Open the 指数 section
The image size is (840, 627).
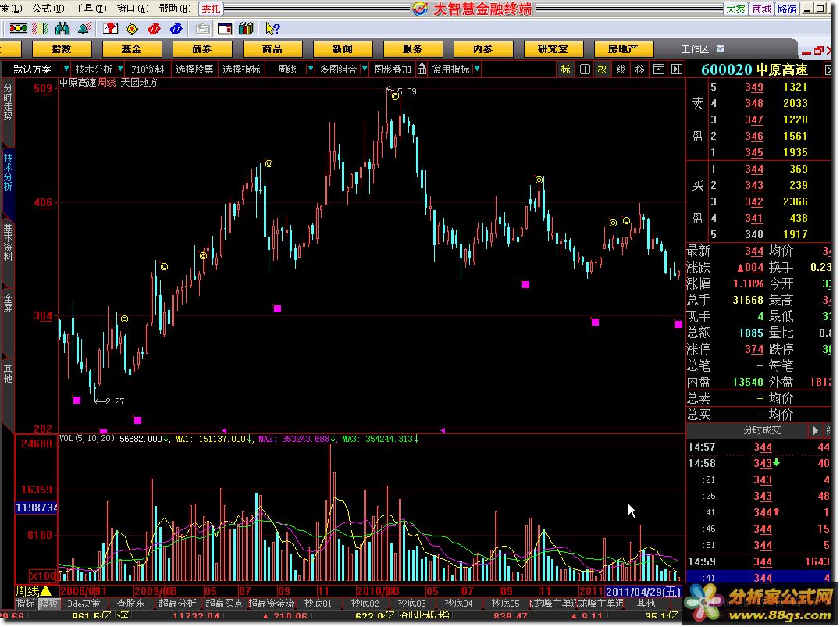pos(62,48)
